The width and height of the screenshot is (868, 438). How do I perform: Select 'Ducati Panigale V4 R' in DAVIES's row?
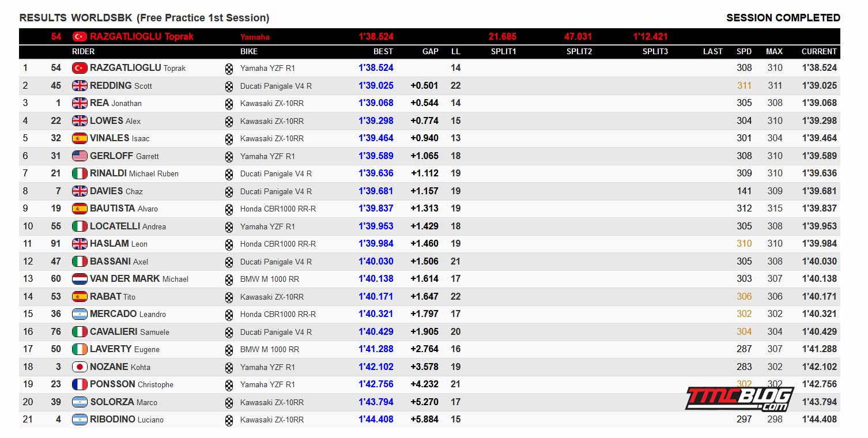click(276, 191)
